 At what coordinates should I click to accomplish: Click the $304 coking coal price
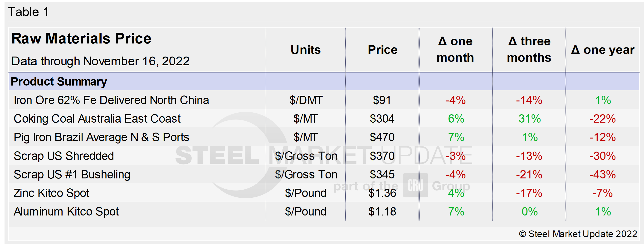(x=382, y=119)
